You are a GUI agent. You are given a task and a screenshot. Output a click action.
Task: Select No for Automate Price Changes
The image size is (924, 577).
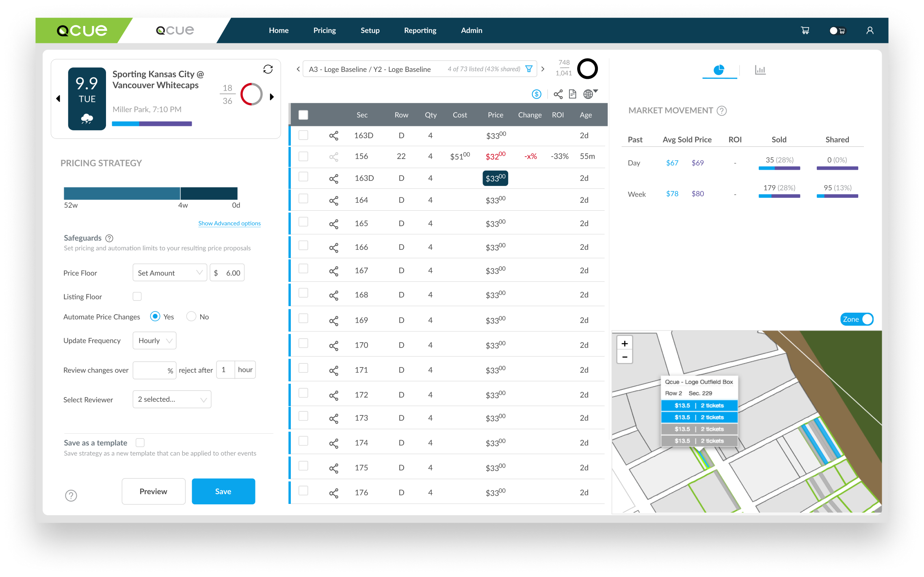click(191, 316)
